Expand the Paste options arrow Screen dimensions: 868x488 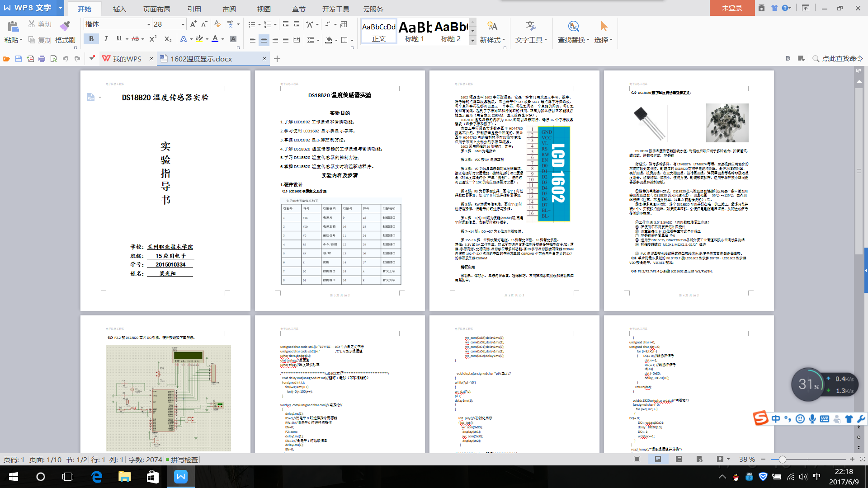tap(21, 40)
